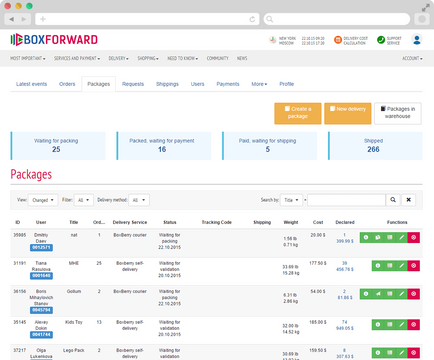Click the barcode icon for package 31191
434x360 pixels.
(390, 266)
